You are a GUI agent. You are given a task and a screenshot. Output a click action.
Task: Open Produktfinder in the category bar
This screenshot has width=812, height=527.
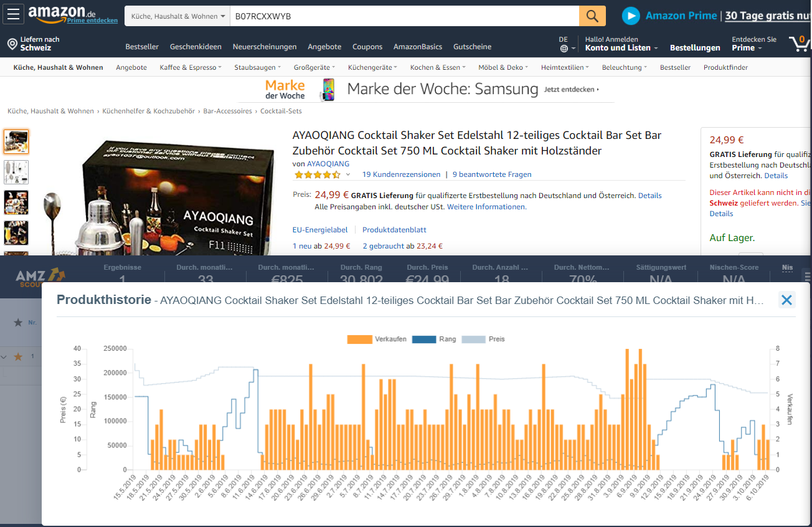(725, 67)
